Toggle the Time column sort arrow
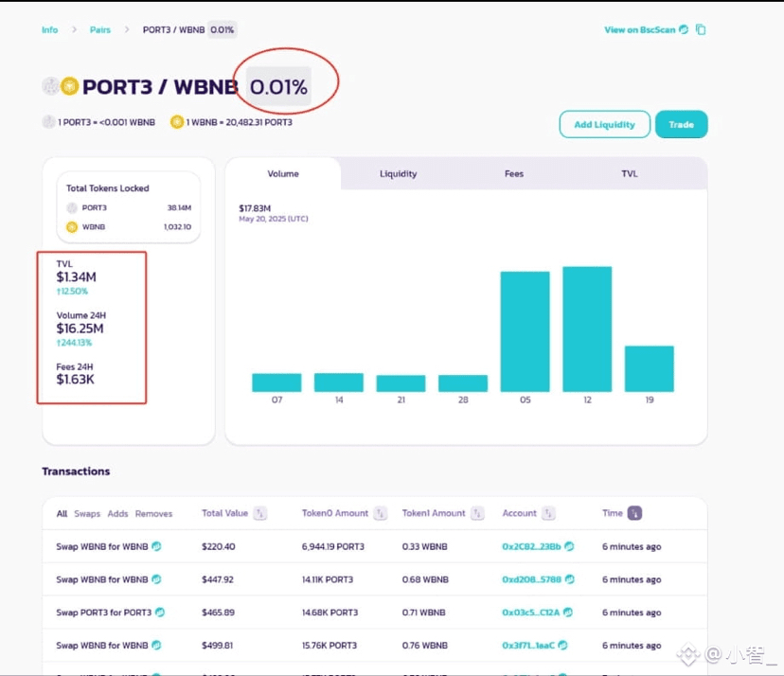The width and height of the screenshot is (784, 676). [x=634, y=513]
